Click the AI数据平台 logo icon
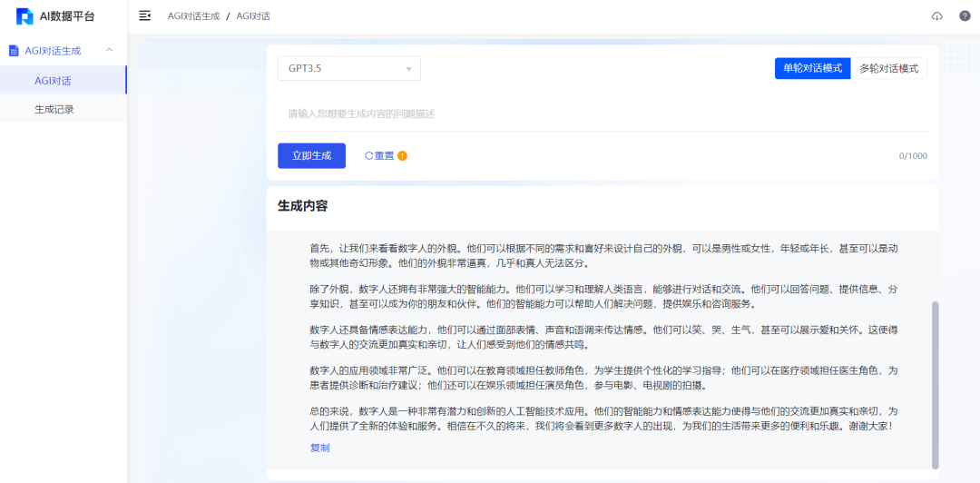980x483 pixels. (x=24, y=16)
